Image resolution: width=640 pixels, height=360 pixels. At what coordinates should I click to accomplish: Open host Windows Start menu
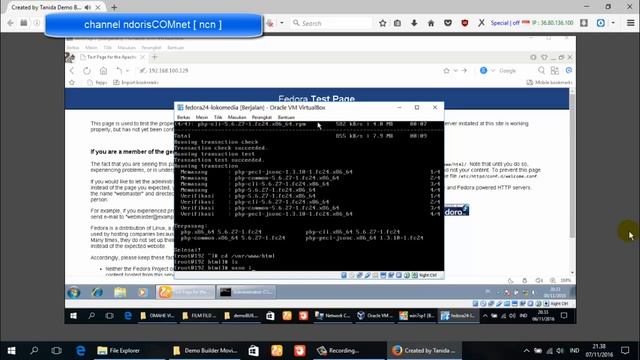pyautogui.click(x=11, y=351)
